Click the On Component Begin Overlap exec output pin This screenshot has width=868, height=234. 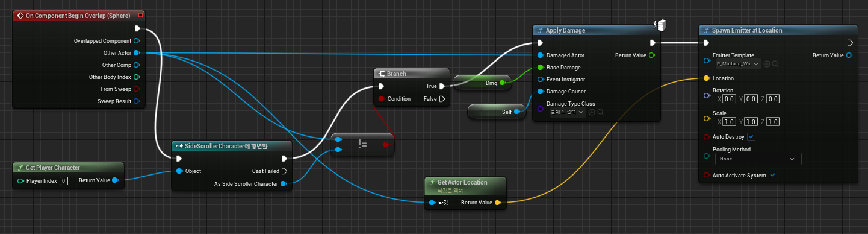[x=137, y=28]
